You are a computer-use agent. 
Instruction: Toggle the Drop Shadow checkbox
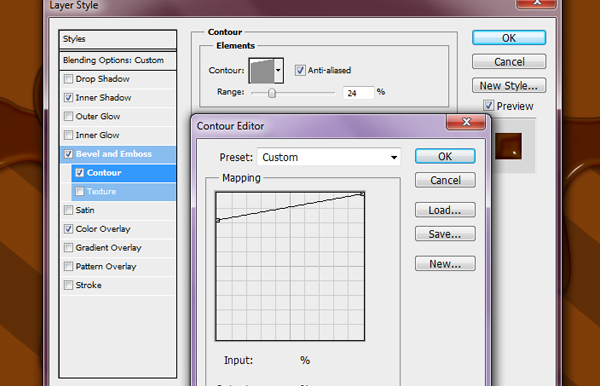(68, 79)
